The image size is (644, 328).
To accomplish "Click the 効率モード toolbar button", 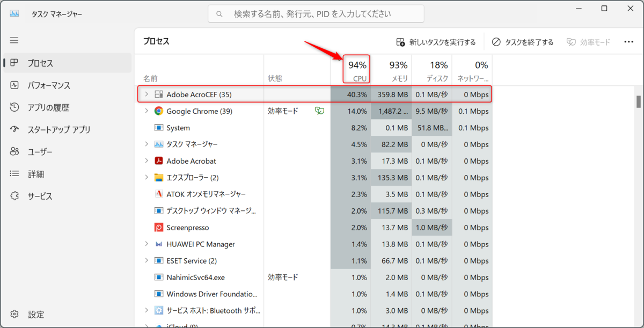I will coord(589,42).
